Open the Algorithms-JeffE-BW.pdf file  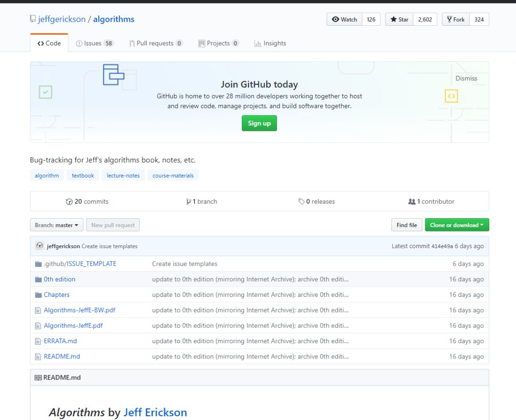[79, 310]
